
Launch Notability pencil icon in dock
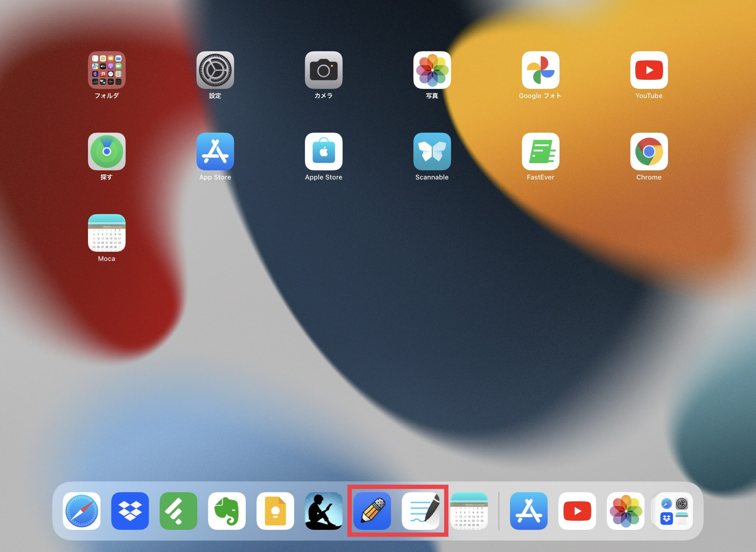372,511
